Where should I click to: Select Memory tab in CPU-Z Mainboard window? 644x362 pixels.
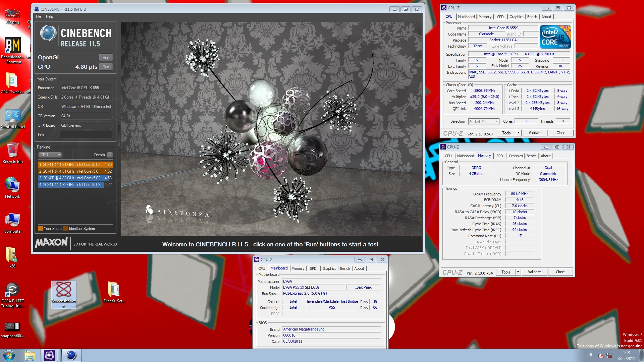tap(298, 268)
